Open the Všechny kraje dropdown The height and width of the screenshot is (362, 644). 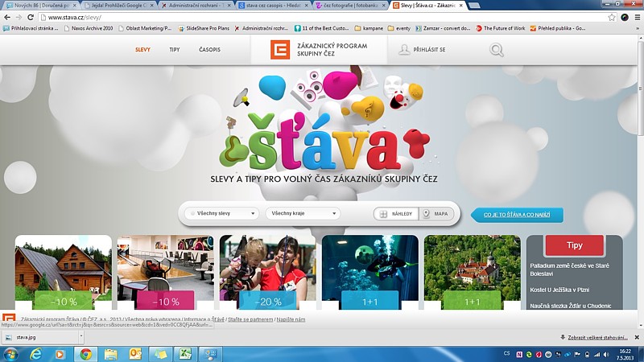click(303, 213)
